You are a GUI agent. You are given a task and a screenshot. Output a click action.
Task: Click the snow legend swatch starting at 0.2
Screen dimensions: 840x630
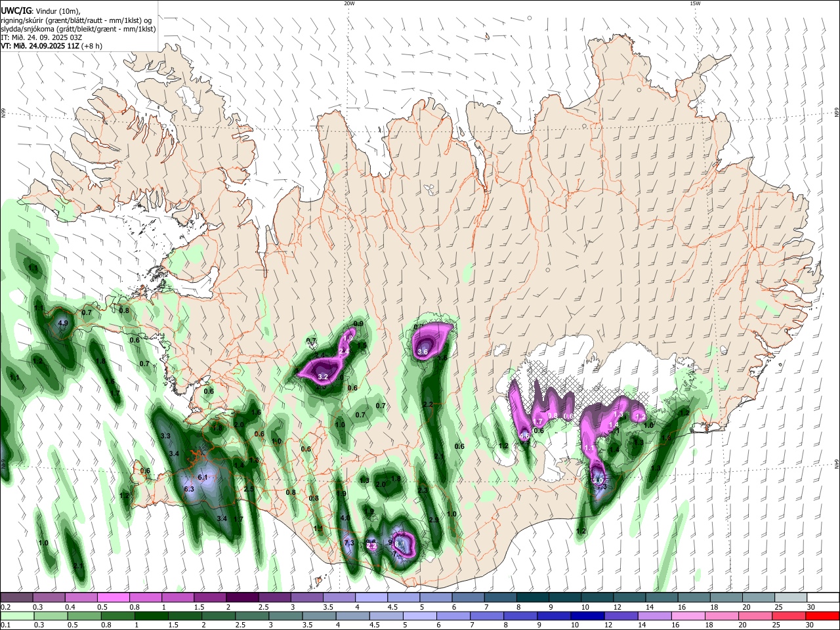pyautogui.click(x=16, y=598)
